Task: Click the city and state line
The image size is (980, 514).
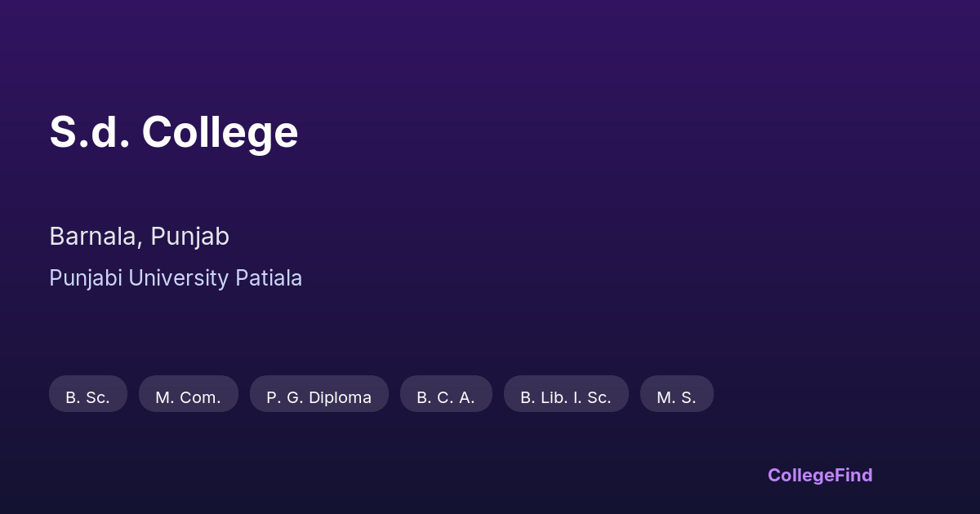Action: pos(139,237)
